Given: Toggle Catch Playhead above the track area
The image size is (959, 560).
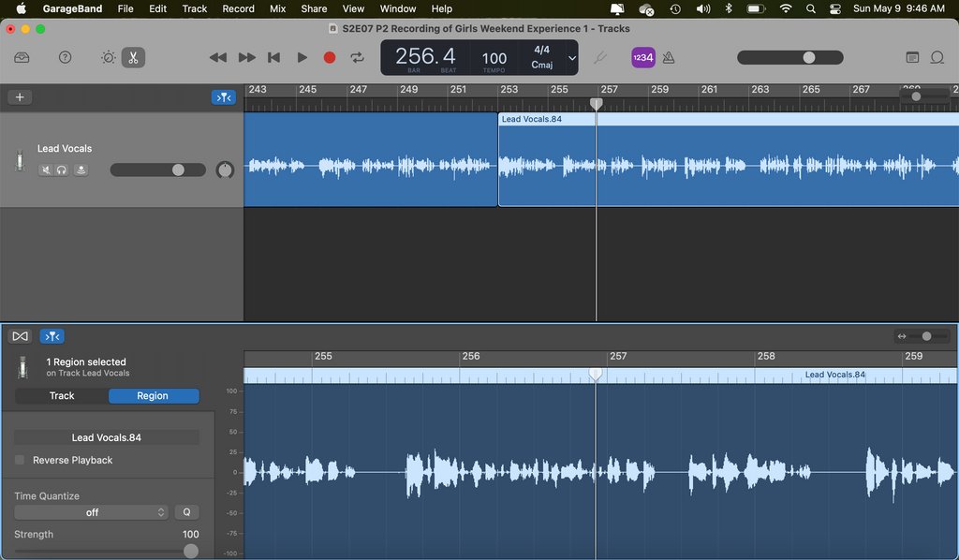Looking at the screenshot, I should coord(223,96).
